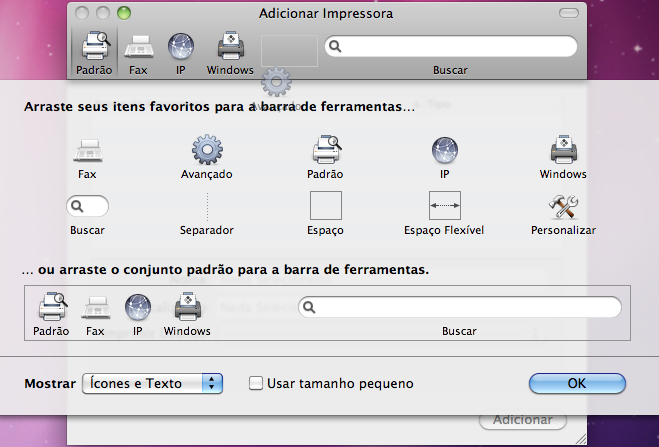Select the Espaço square item in the palette

tap(325, 213)
